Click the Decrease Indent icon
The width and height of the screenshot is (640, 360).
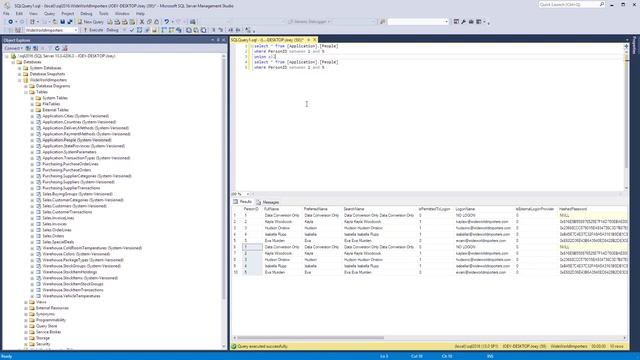231,30
